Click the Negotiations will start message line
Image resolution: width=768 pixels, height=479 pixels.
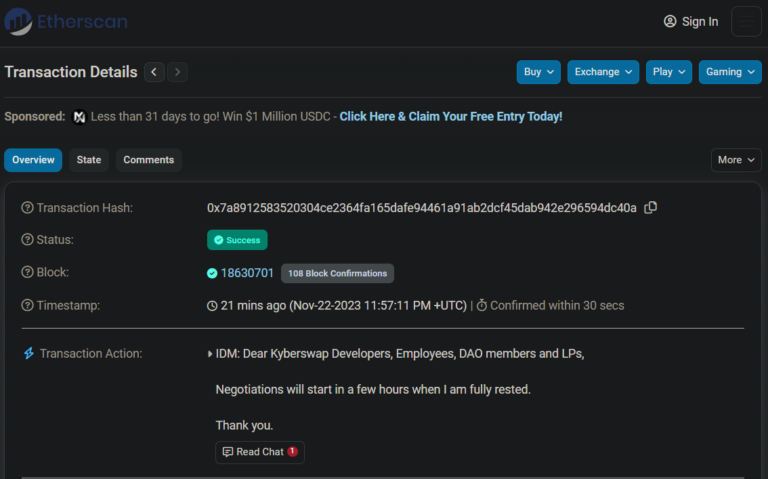tap(373, 389)
